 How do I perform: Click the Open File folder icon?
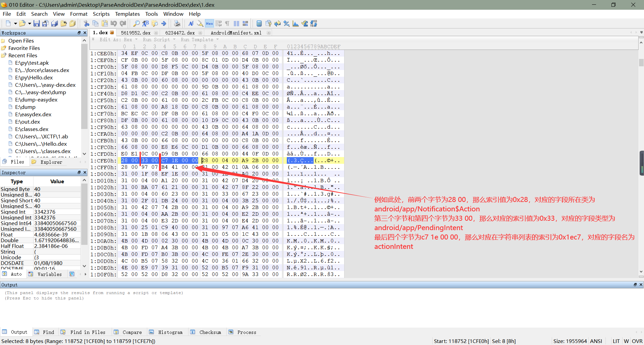point(22,23)
